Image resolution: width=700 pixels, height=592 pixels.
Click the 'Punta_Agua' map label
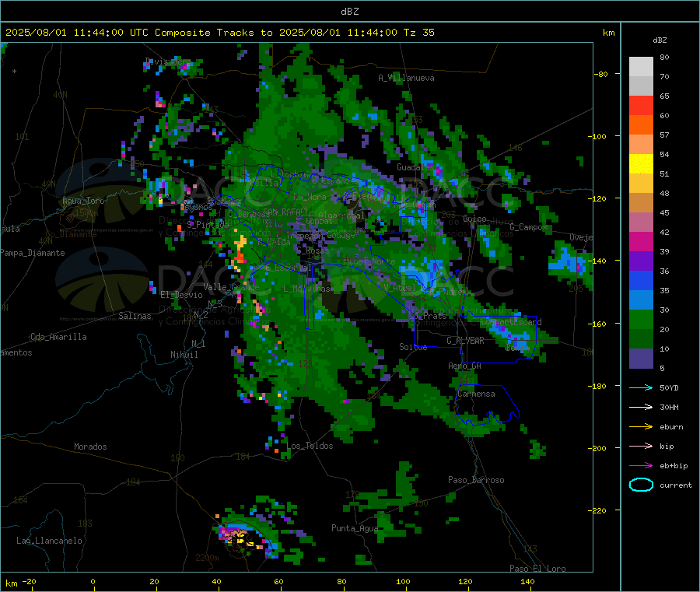point(355,528)
